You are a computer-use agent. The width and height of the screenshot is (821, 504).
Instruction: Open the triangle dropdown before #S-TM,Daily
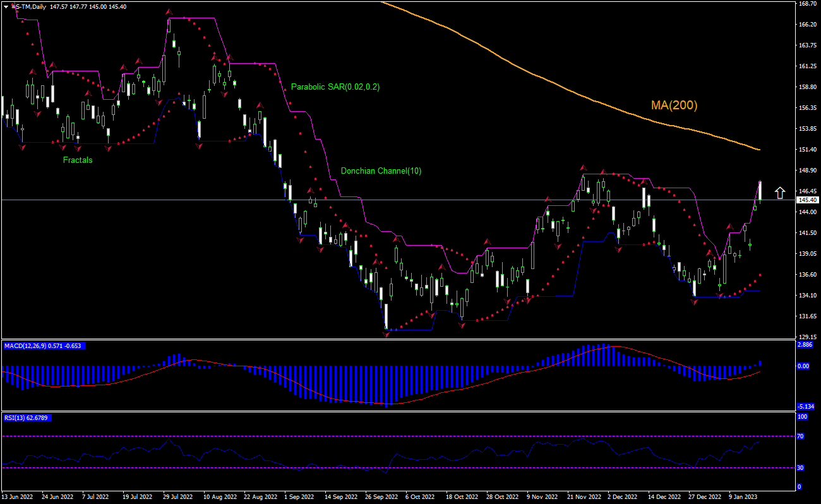tap(6, 6)
